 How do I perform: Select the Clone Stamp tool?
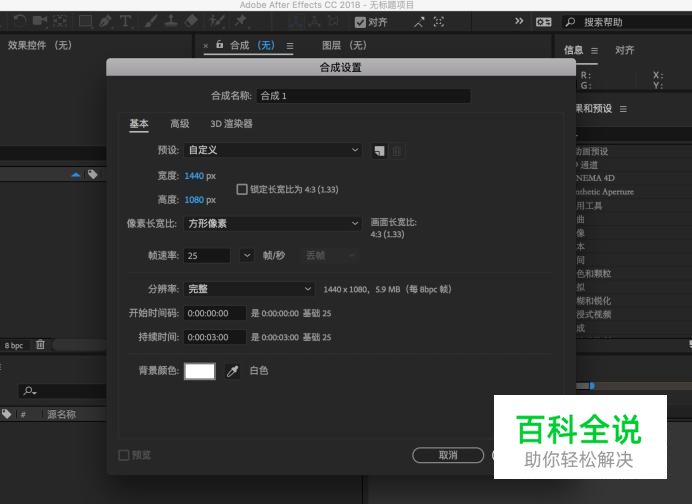171,21
